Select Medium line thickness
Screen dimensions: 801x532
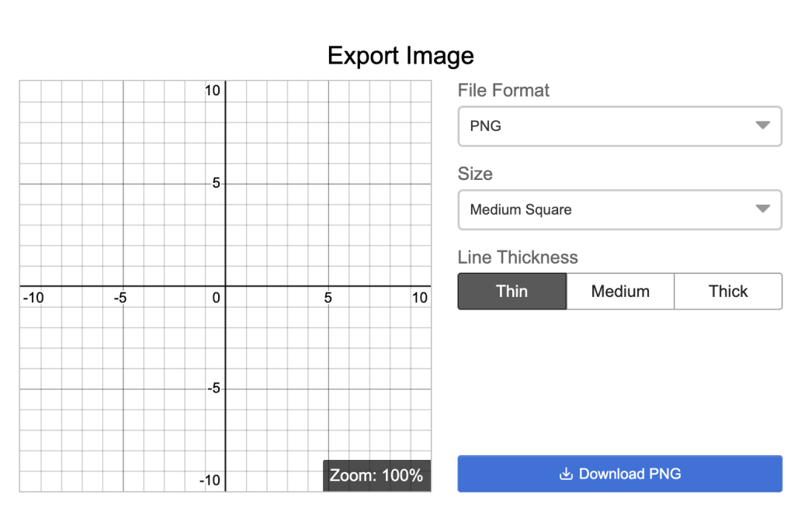620,292
